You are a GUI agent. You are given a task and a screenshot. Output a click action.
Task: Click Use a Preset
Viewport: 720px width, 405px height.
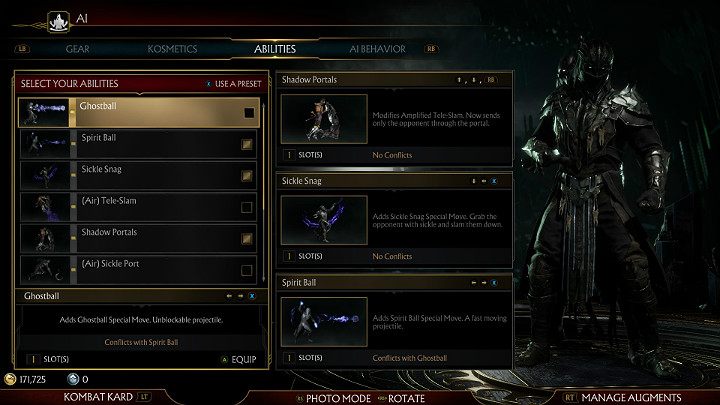(x=233, y=84)
